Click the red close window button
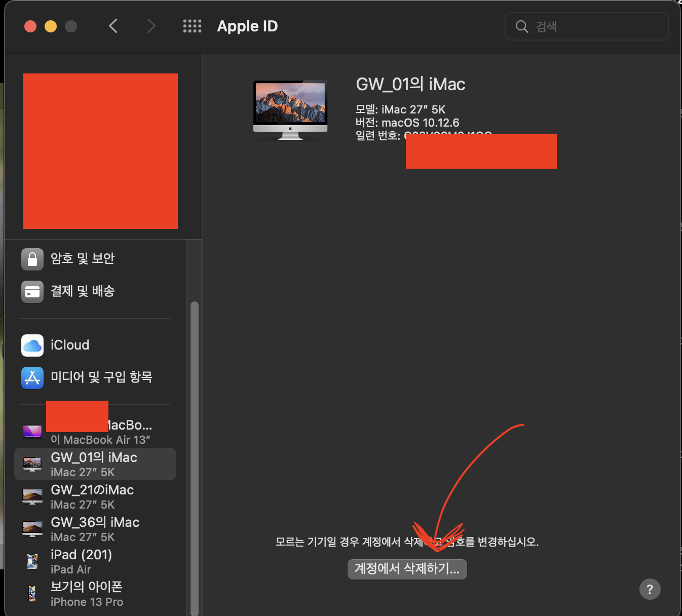 30,26
